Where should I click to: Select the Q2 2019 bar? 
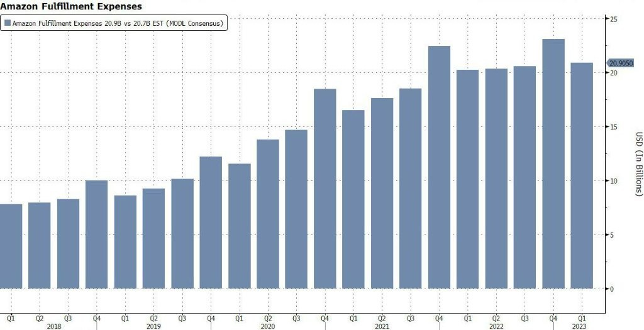click(x=153, y=238)
